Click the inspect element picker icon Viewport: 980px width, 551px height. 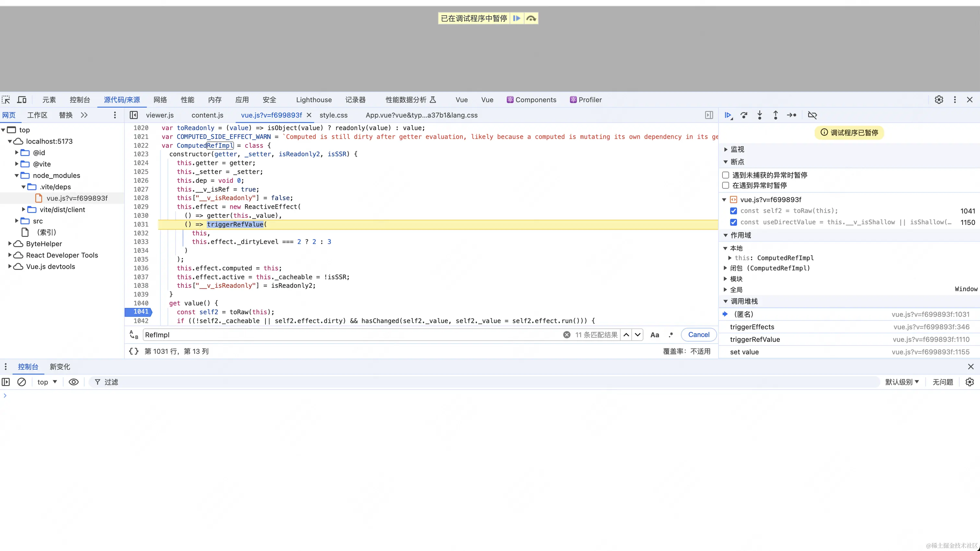pos(6,100)
